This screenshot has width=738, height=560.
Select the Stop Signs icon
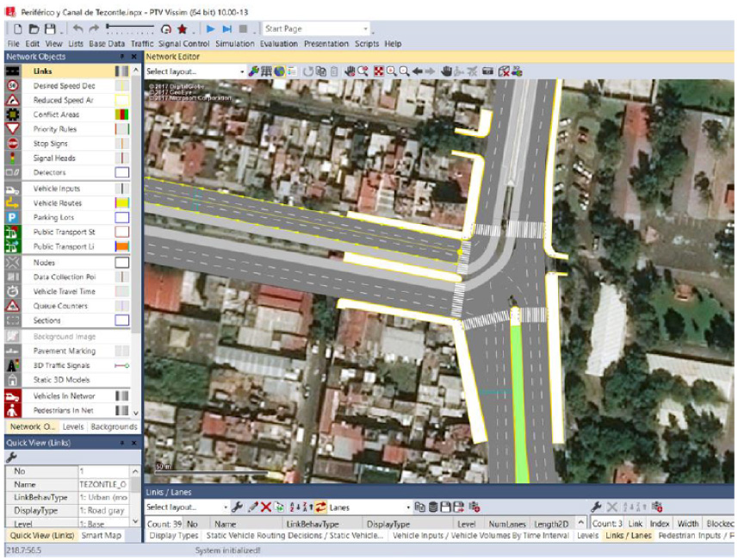click(x=13, y=144)
